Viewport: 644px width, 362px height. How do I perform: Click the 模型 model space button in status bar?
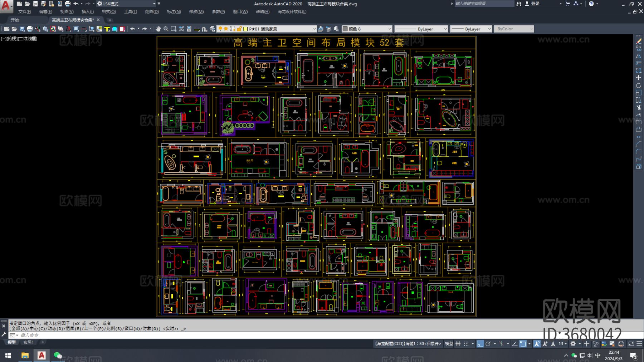[449, 344]
